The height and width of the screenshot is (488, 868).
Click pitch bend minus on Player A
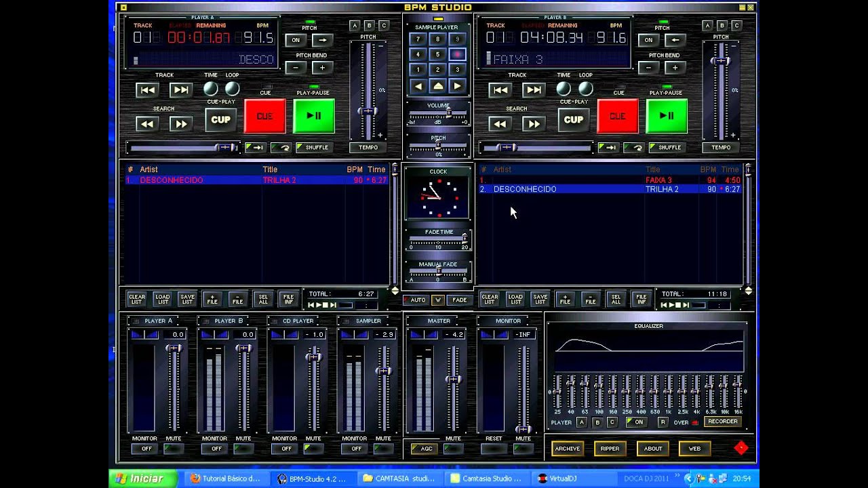click(296, 68)
